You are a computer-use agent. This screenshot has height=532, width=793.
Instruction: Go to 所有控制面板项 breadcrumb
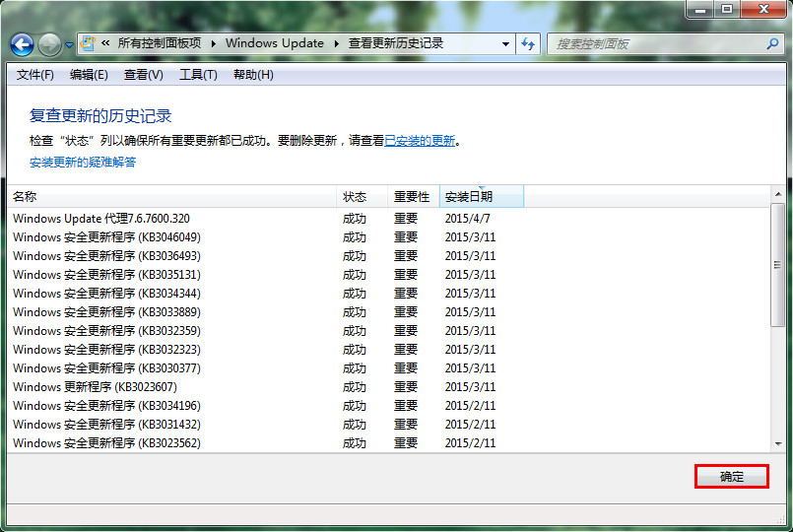(160, 43)
